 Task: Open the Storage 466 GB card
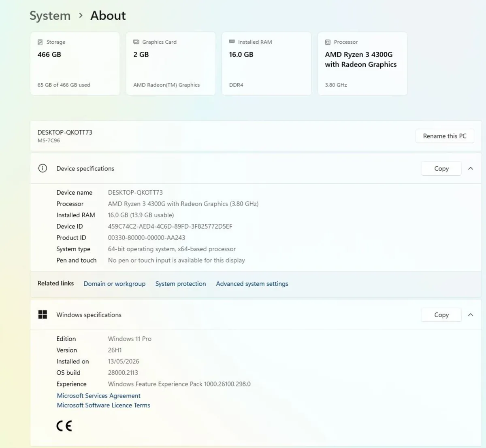(x=75, y=64)
